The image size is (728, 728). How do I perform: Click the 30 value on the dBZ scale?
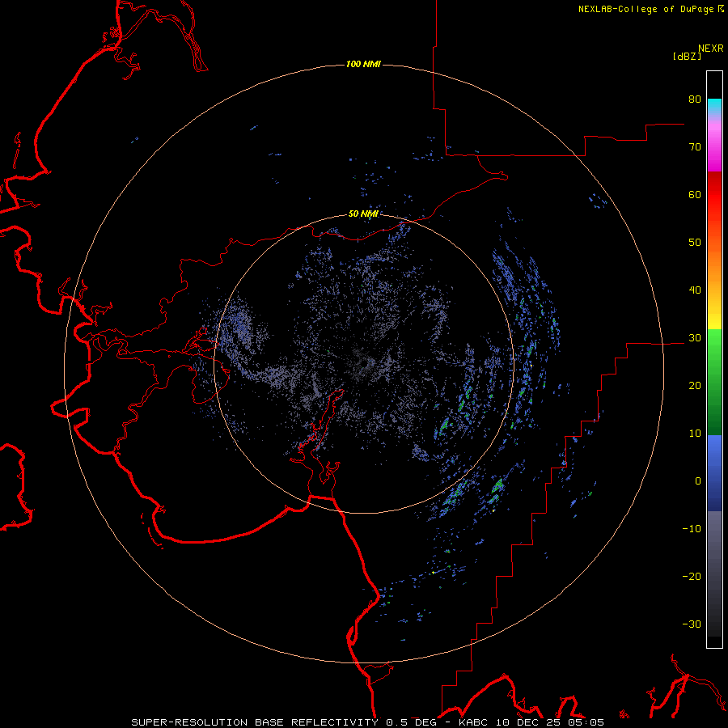pyautogui.click(x=695, y=338)
